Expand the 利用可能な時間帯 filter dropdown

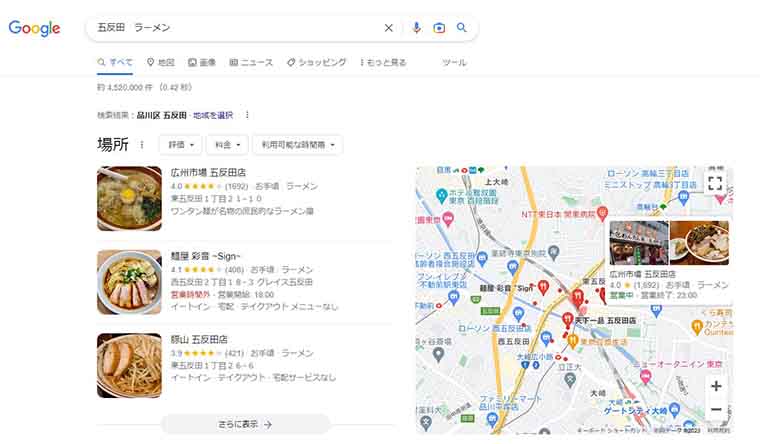coord(298,144)
